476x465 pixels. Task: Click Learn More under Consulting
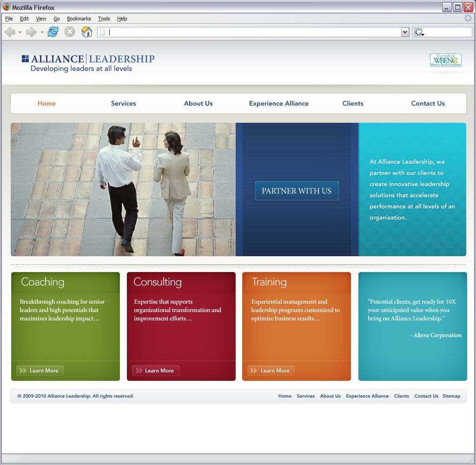coord(155,371)
